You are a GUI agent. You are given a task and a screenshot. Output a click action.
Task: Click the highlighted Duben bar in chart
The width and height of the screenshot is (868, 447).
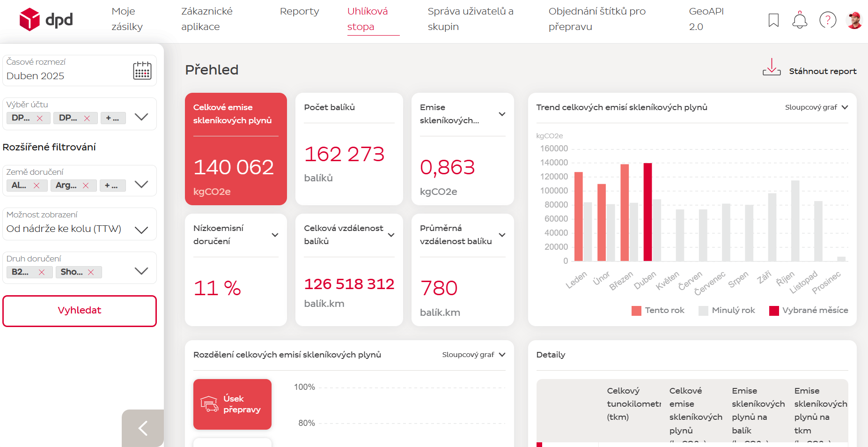pos(647,212)
